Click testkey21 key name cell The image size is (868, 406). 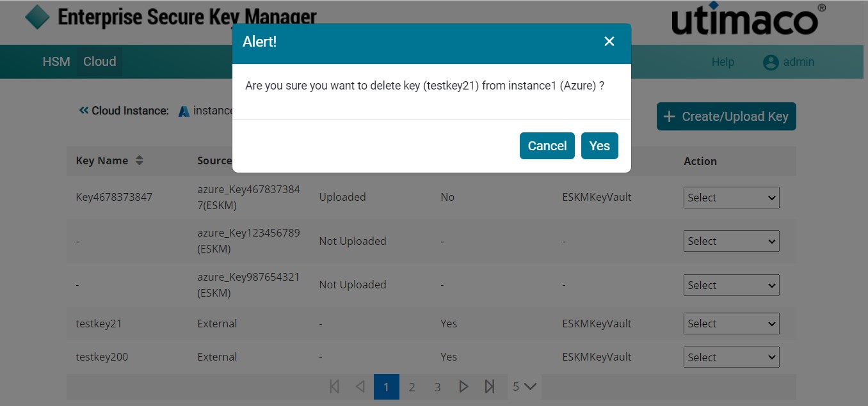point(99,324)
